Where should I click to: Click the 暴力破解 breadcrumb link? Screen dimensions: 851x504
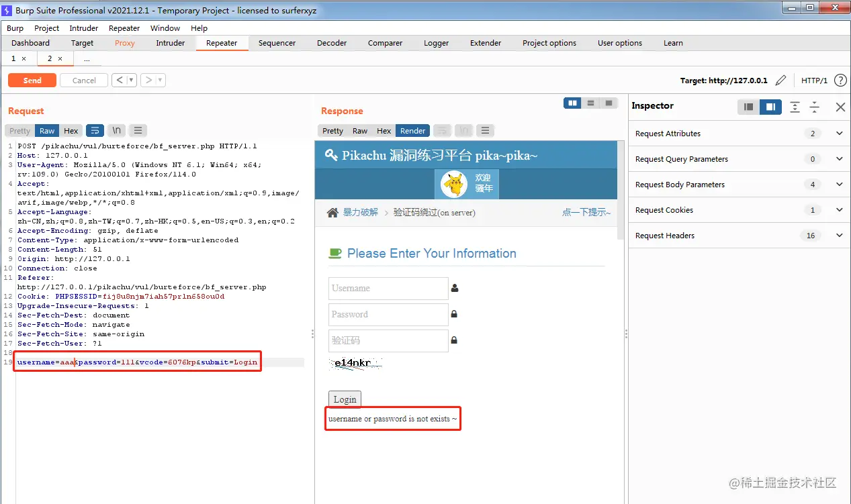click(x=361, y=212)
